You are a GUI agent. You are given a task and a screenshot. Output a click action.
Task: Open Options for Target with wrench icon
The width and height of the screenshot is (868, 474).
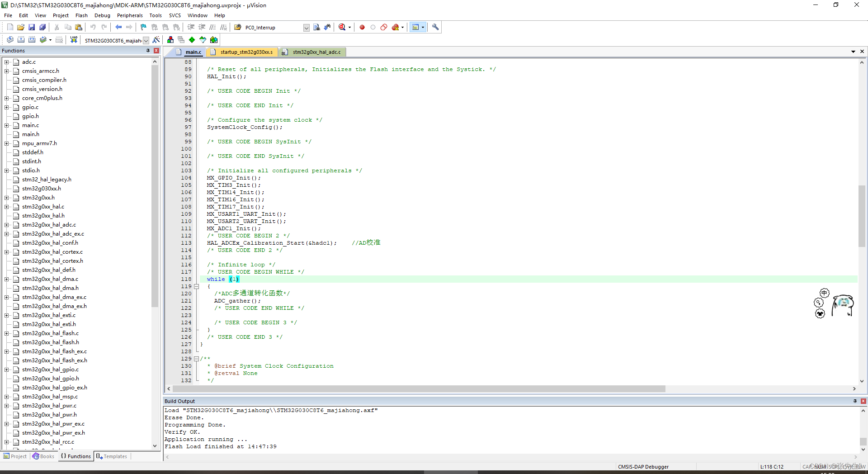(435, 27)
